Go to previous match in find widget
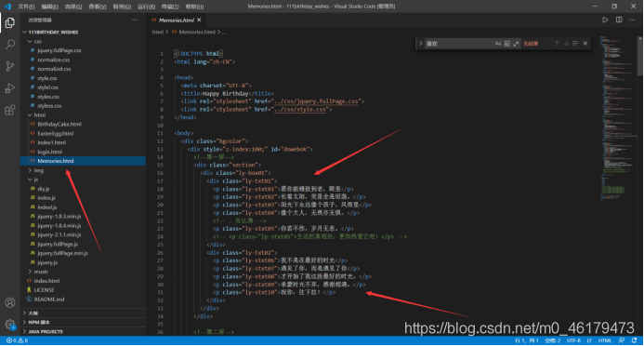Viewport: 644px width, 346px height. (x=557, y=43)
